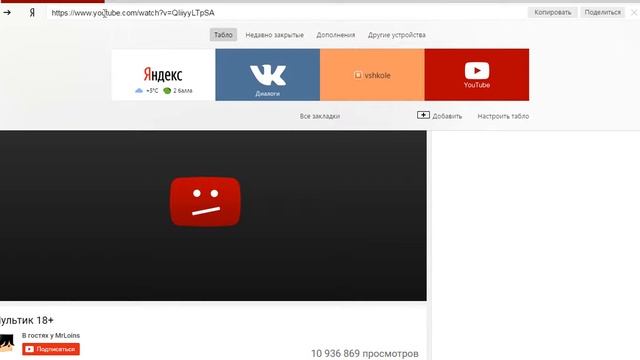This screenshot has width=640, height=360.
Task: Click the channel avatar image
Action: [7, 343]
